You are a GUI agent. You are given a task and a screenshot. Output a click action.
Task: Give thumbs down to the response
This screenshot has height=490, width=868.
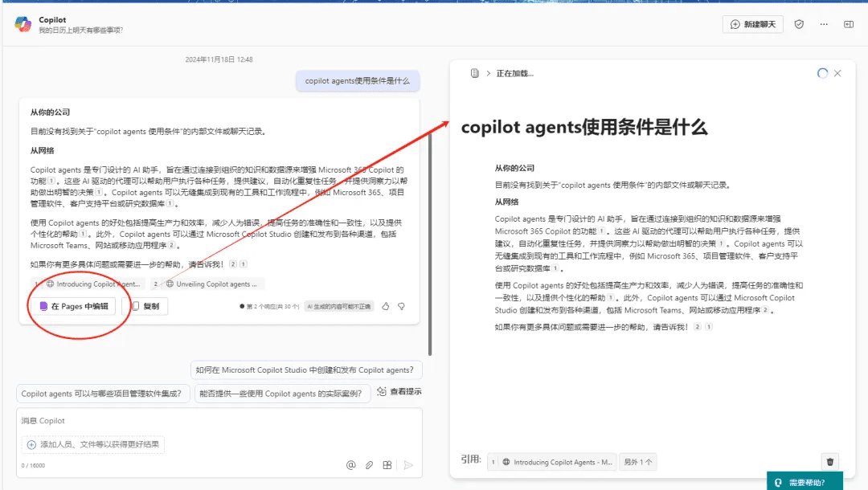pos(401,306)
